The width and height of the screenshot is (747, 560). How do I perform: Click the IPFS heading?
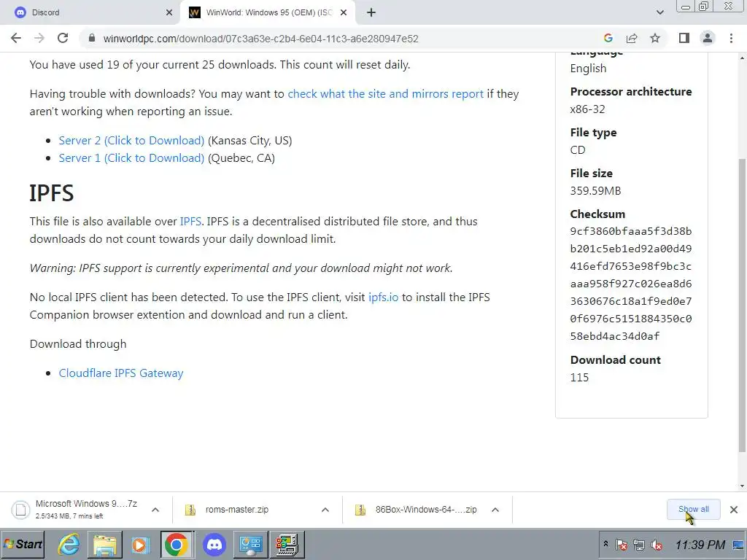52,193
